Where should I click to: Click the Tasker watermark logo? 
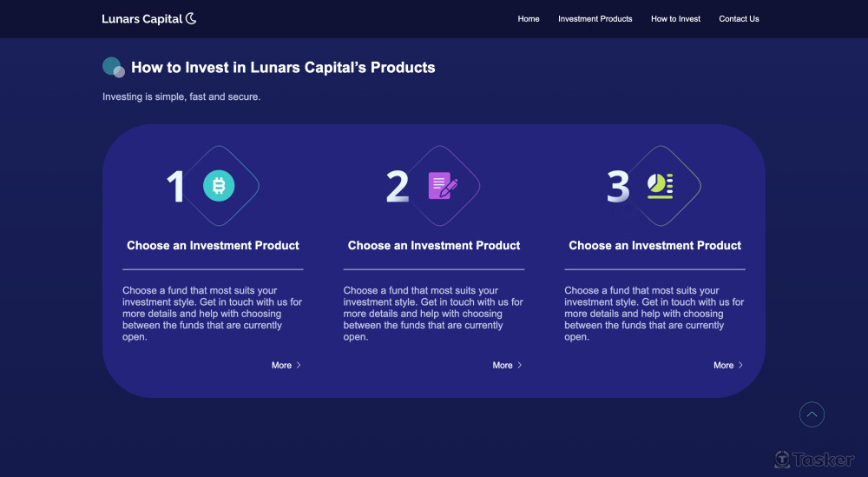814,460
